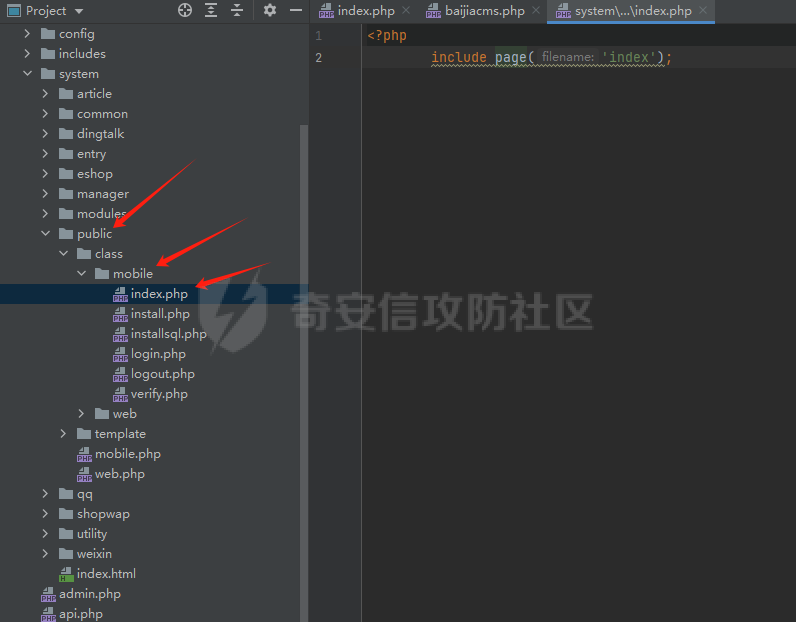Close the first index.php editor tab
Viewport: 796px width, 622px height.
click(x=405, y=11)
